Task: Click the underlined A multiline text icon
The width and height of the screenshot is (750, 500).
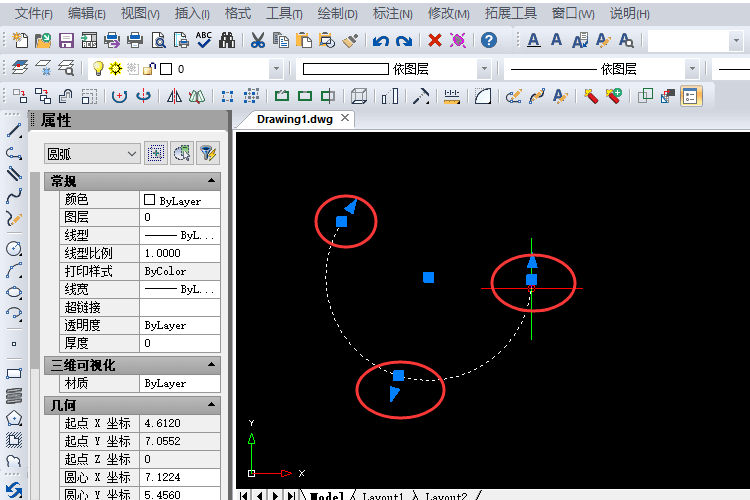Action: pyautogui.click(x=534, y=40)
